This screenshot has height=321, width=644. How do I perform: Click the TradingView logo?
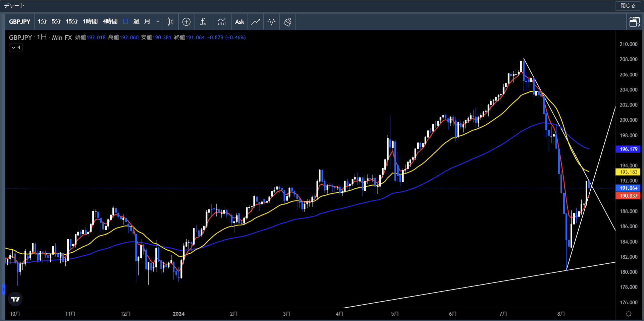(15, 299)
